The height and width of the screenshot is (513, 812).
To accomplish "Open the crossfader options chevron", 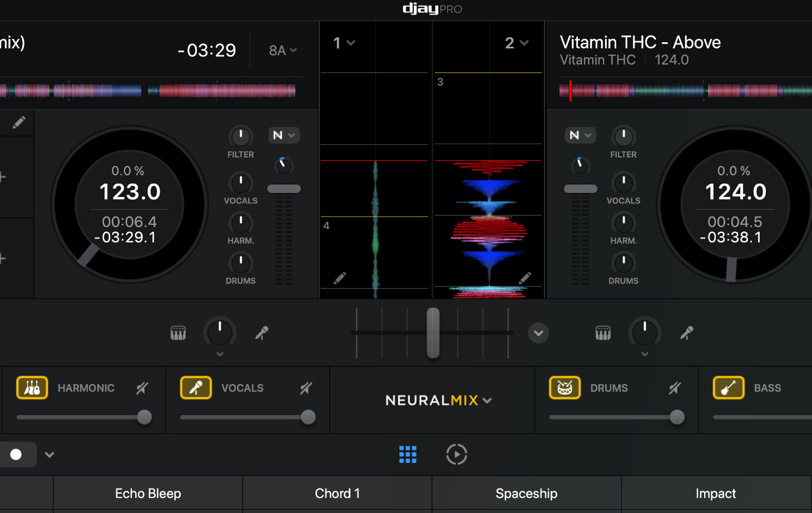I will (538, 333).
